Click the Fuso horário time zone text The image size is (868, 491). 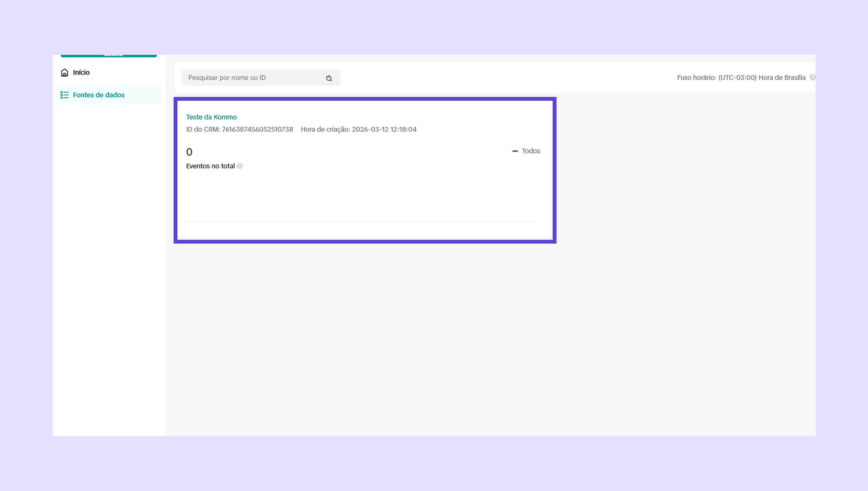click(741, 77)
